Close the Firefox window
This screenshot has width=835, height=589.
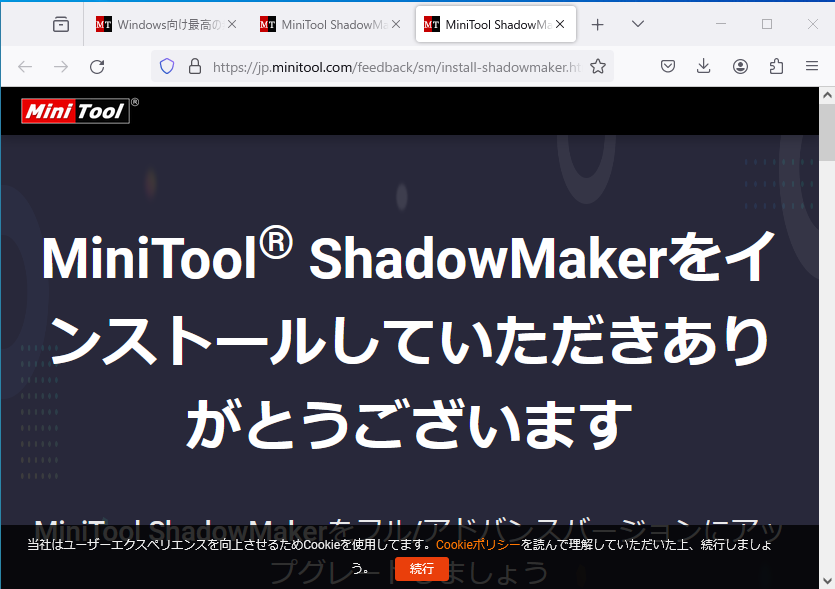pyautogui.click(x=813, y=24)
